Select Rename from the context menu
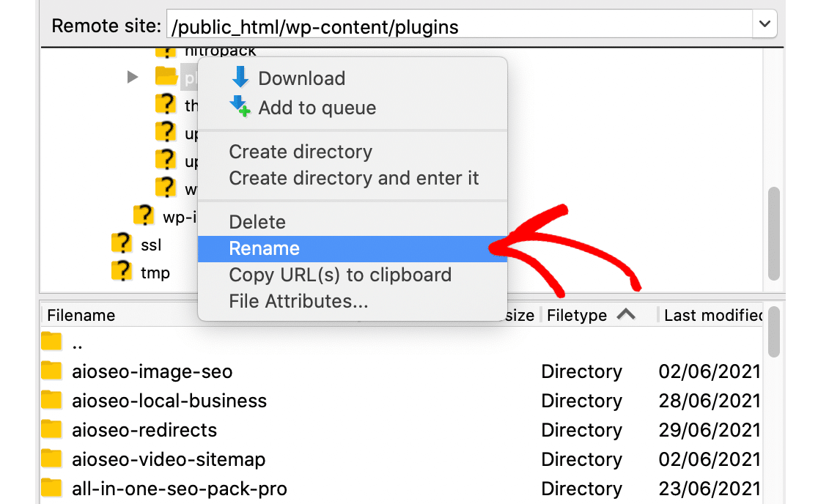This screenshot has width=818, height=504. [x=264, y=248]
